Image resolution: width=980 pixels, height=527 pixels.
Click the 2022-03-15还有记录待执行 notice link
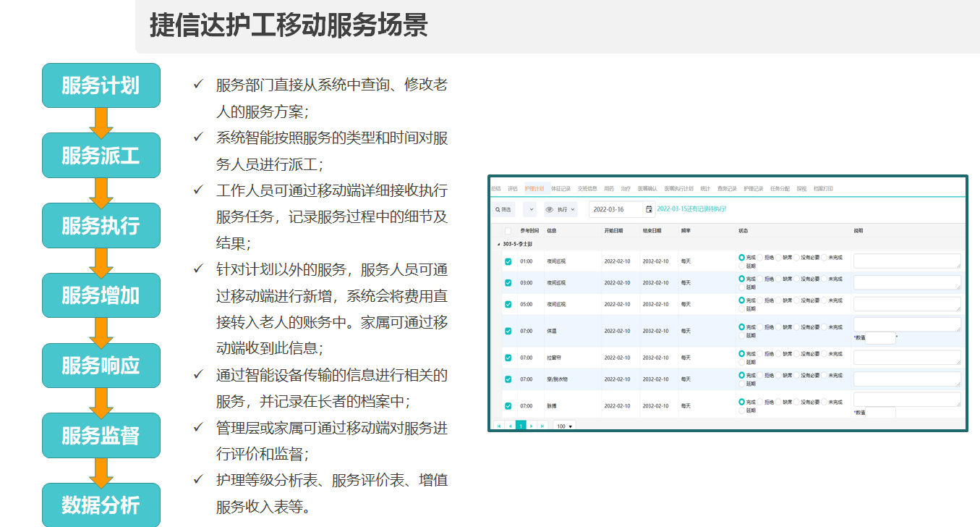coord(691,209)
